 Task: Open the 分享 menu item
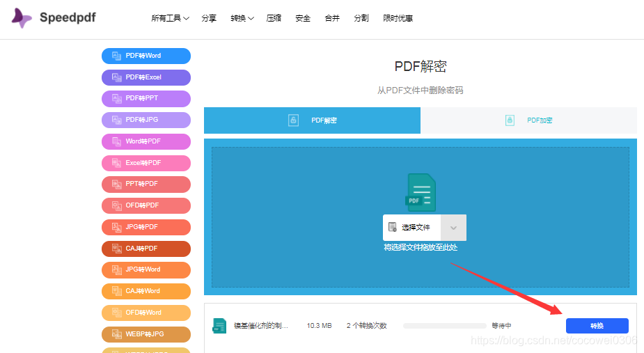pyautogui.click(x=209, y=18)
